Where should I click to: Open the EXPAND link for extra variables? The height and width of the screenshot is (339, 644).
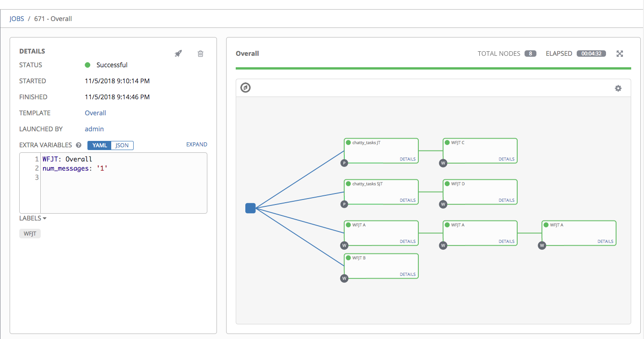(x=197, y=144)
